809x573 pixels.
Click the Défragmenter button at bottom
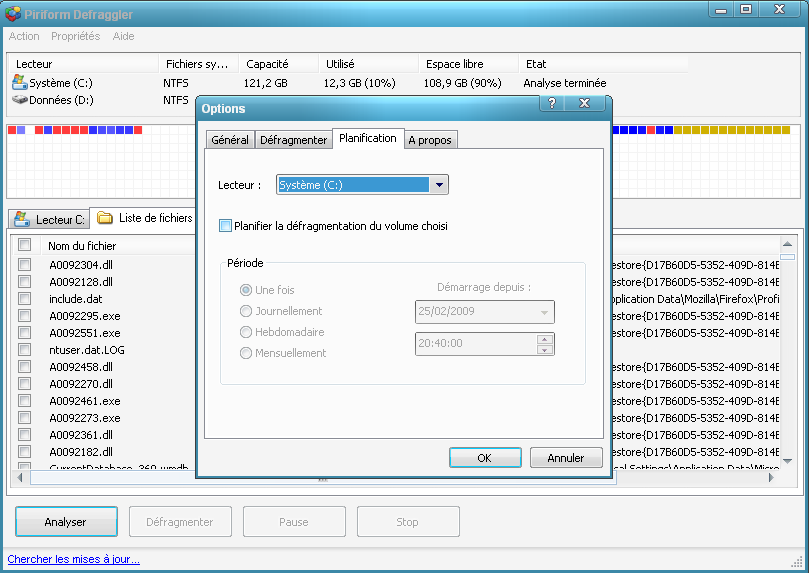pyautogui.click(x=180, y=522)
